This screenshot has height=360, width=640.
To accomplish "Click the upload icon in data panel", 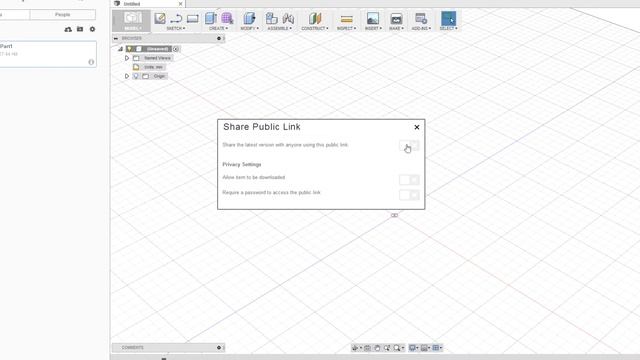I will 68,29.
